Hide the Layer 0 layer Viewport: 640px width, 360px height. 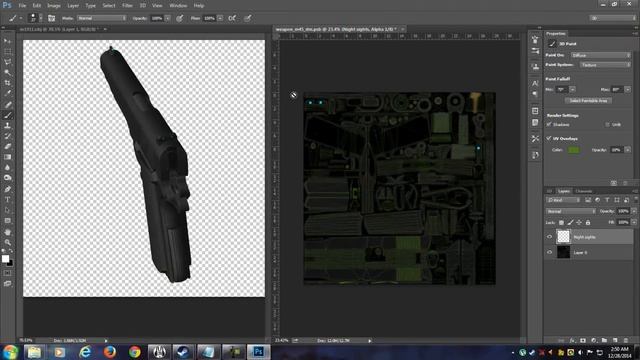(549, 252)
